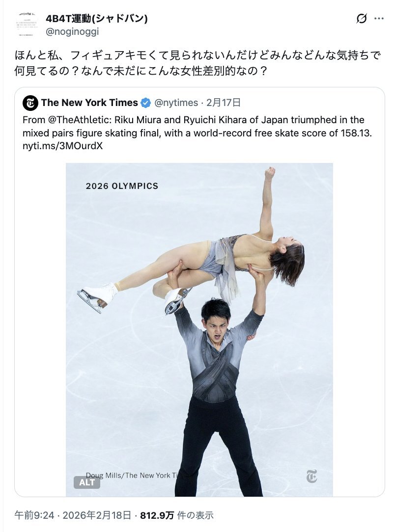Click the 812.9万 件の表示 view count
Viewport: 394px width, 532px height.
177,515
